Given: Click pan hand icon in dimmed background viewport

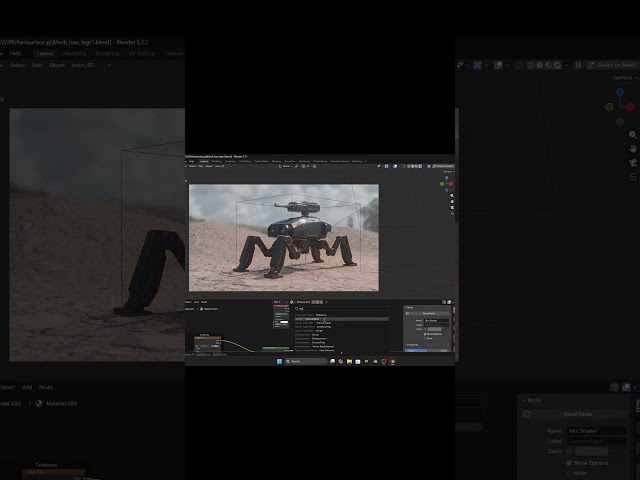Looking at the screenshot, I should tap(633, 149).
